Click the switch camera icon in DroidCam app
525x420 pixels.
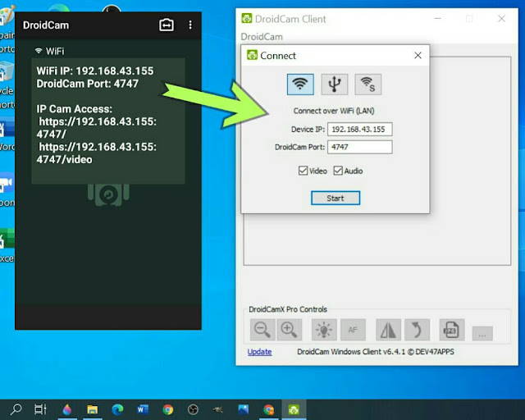click(167, 25)
